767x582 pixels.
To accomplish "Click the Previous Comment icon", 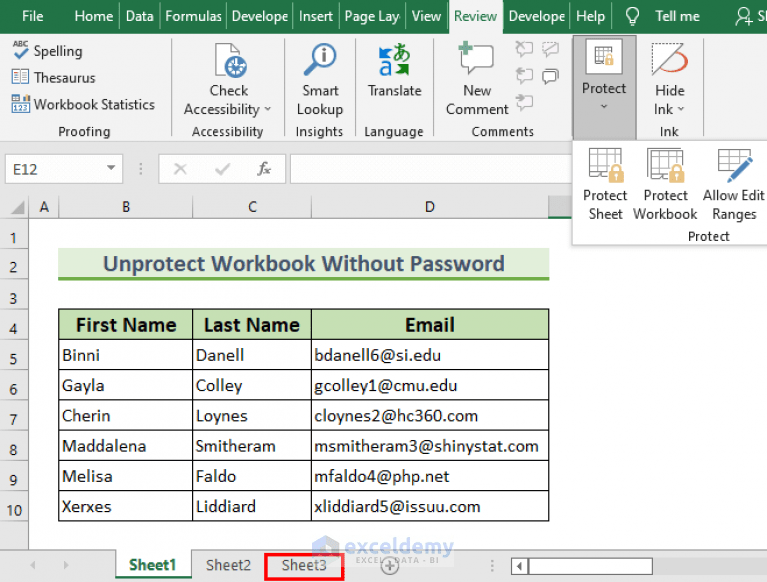I will [x=524, y=75].
